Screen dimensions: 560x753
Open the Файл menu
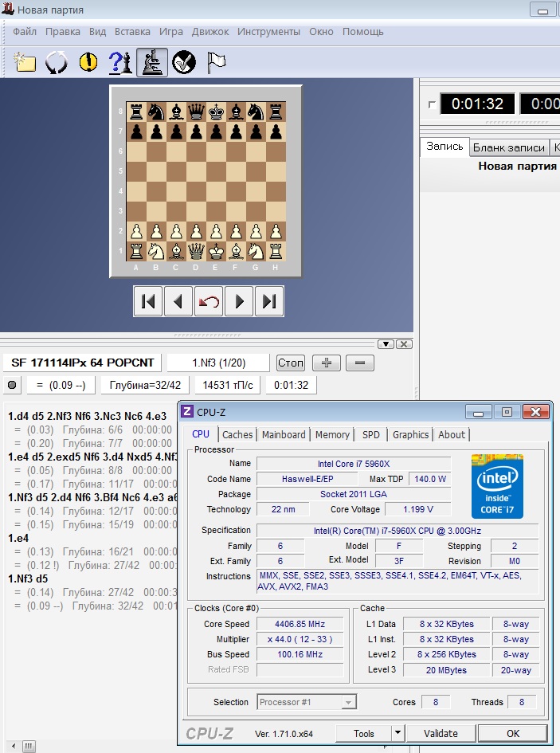click(x=25, y=32)
